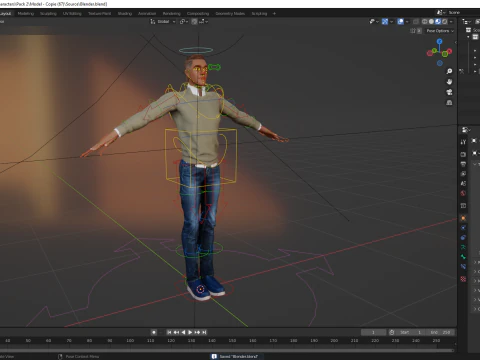Switch viewport shading to Wireframe
Screen dimensions: 480x360
coord(425,21)
